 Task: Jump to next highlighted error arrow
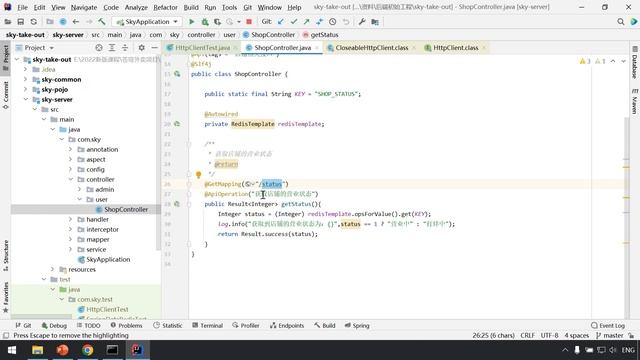coord(623,61)
